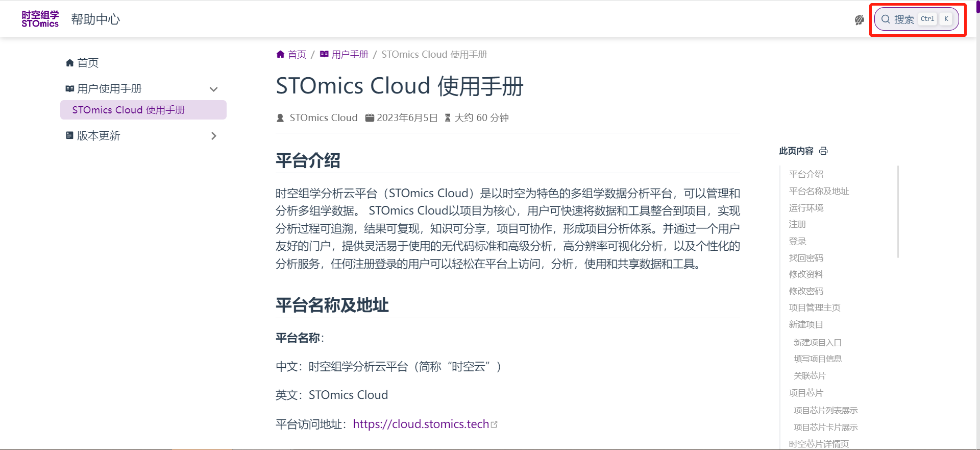This screenshot has height=450, width=980.
Task: Go to 首页 in the left sidebar
Action: [x=88, y=63]
